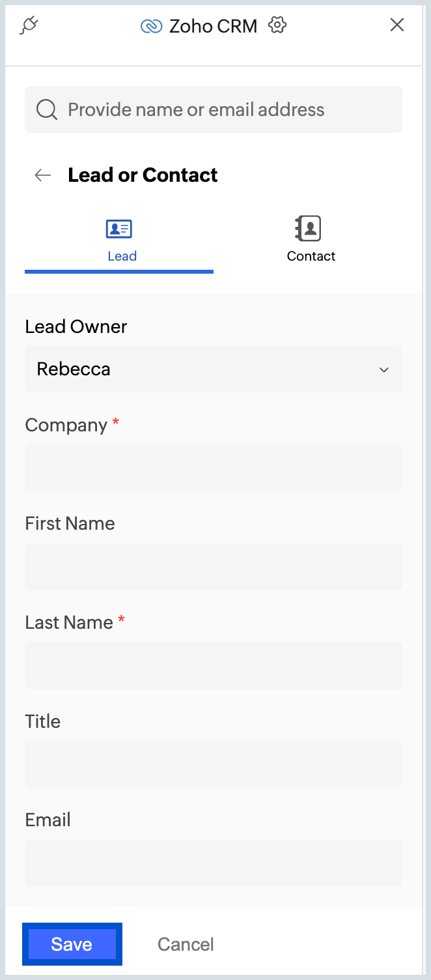The height and width of the screenshot is (980, 431).
Task: Expand the Lead Owner dropdown chevron
Action: pos(384,369)
